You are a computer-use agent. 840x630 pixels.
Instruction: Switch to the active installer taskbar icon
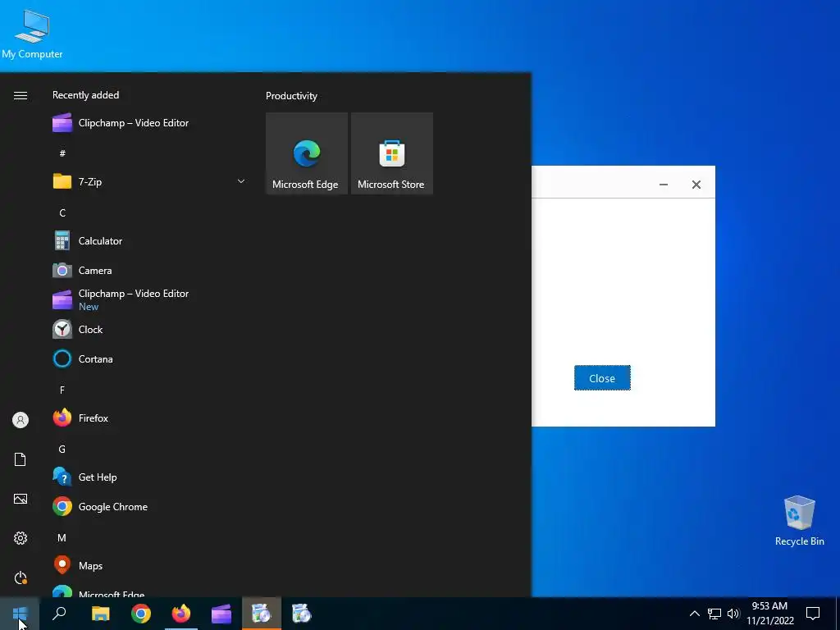tap(262, 614)
